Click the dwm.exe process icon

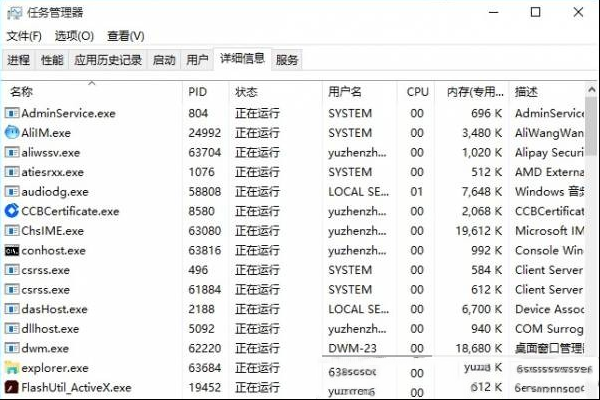coord(11,348)
